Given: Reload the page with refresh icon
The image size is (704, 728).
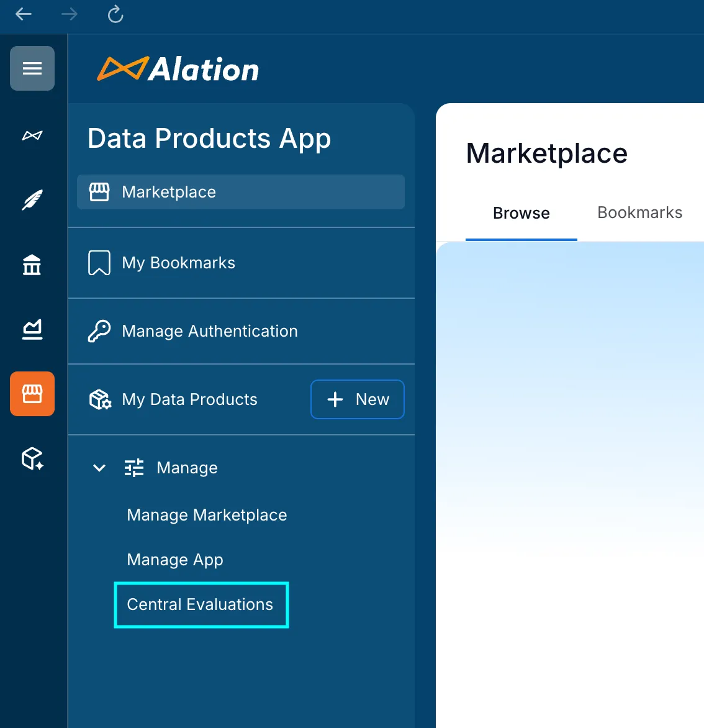Looking at the screenshot, I should (115, 14).
